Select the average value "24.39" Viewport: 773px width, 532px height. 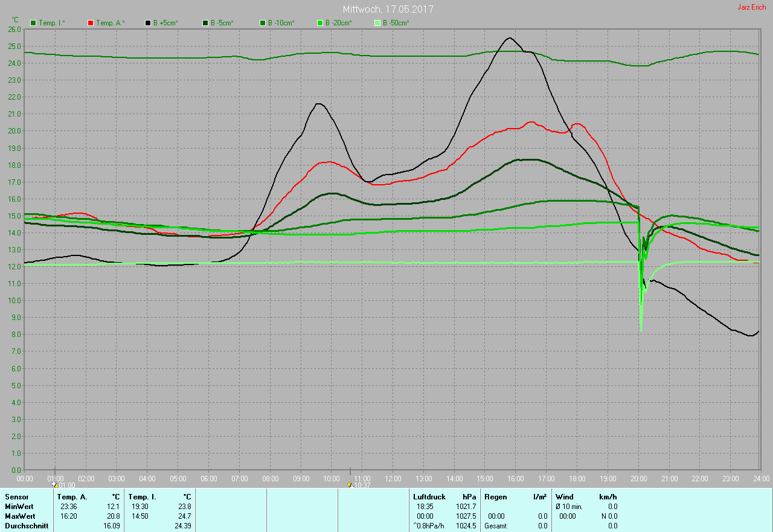tap(183, 526)
